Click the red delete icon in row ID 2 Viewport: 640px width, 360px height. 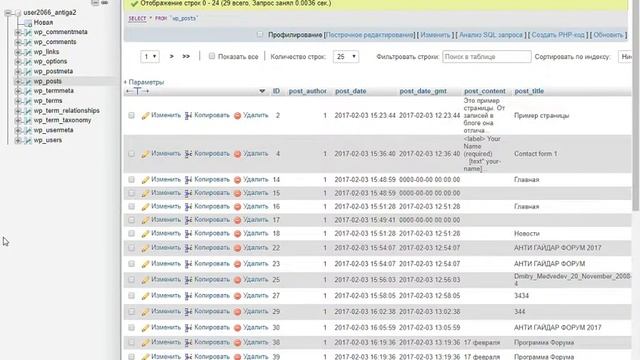pos(237,116)
